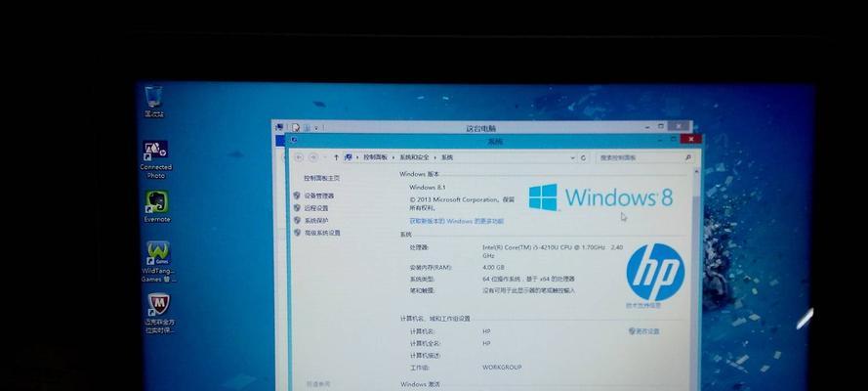The image size is (868, 391).
Task: Open 远程设置 (Remote settings) link
Action: tap(316, 208)
